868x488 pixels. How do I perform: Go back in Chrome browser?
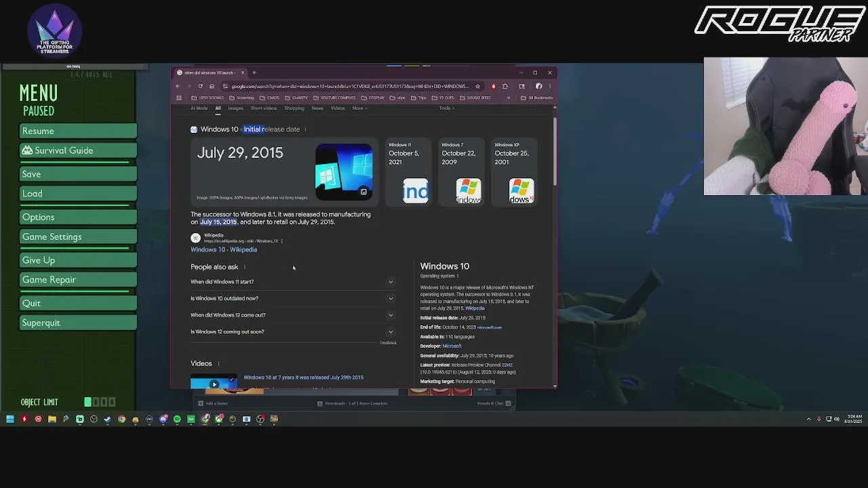coord(178,86)
